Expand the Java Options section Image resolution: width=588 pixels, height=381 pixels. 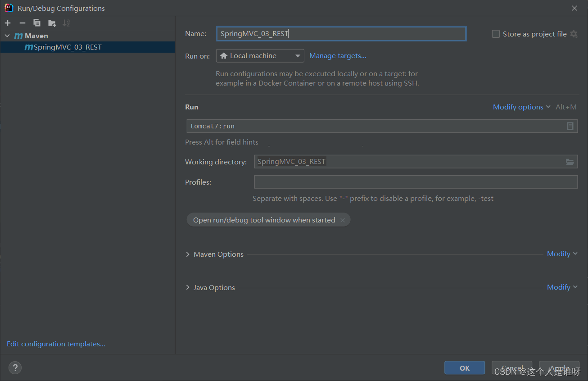(x=188, y=287)
